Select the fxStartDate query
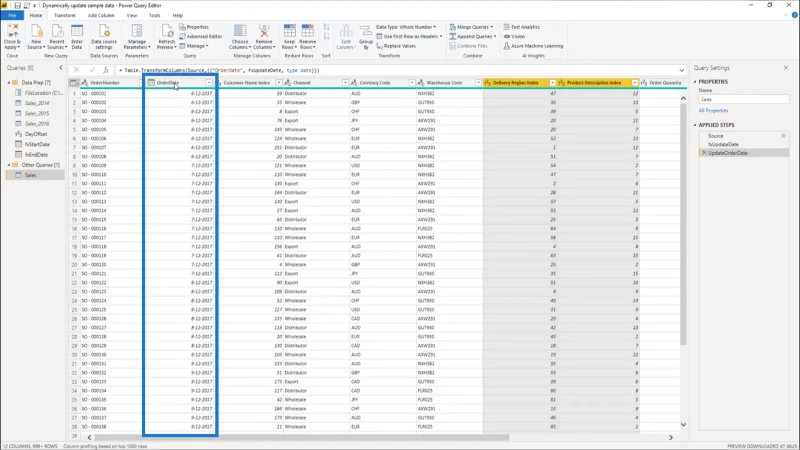Viewport: 800px width, 450px height. 36,144
